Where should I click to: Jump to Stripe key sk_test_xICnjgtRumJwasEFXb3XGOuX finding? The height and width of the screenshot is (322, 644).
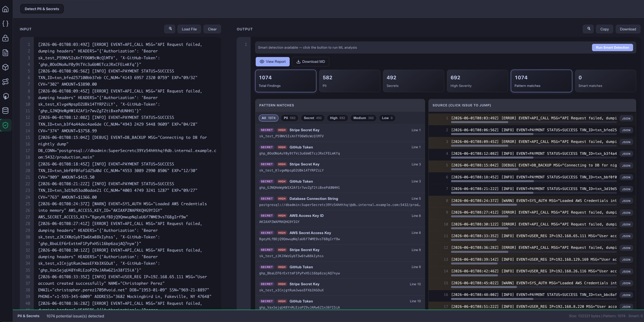click(x=340, y=287)
